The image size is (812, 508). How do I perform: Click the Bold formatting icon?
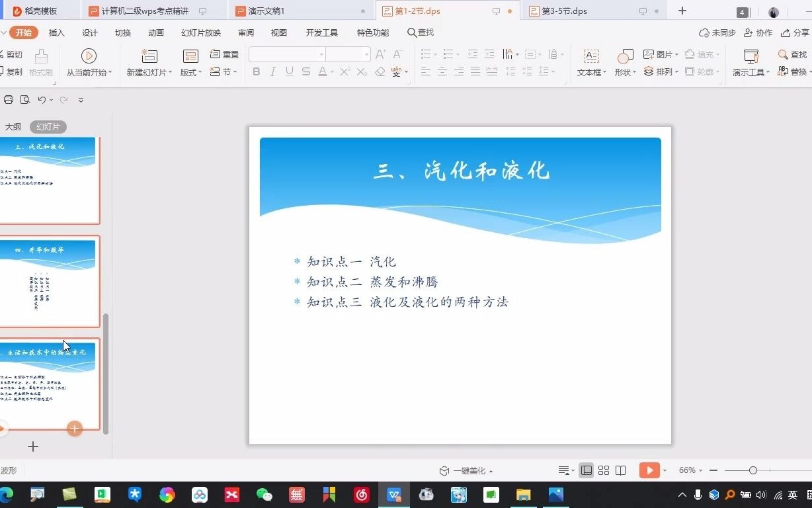pyautogui.click(x=257, y=71)
